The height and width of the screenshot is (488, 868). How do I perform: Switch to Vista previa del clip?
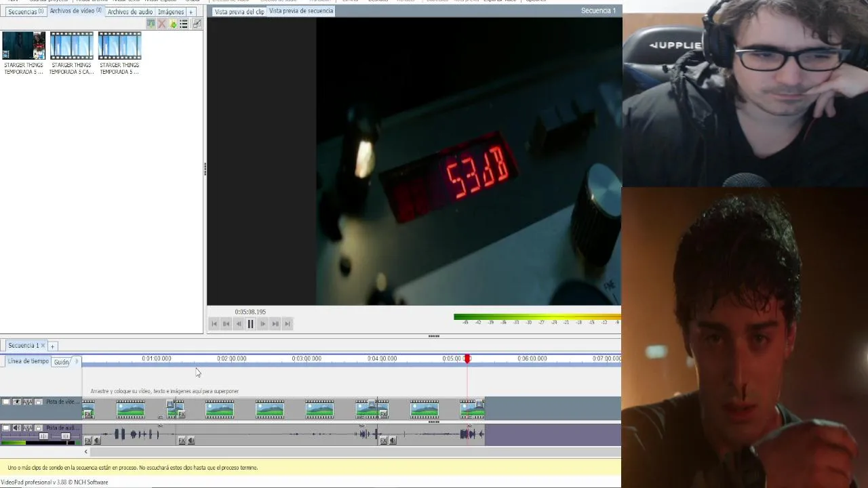[x=239, y=12]
